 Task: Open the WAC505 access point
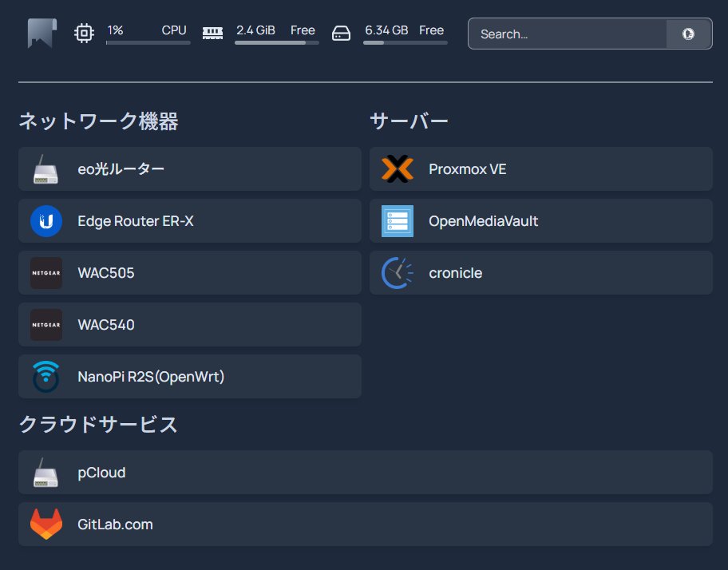click(x=190, y=273)
